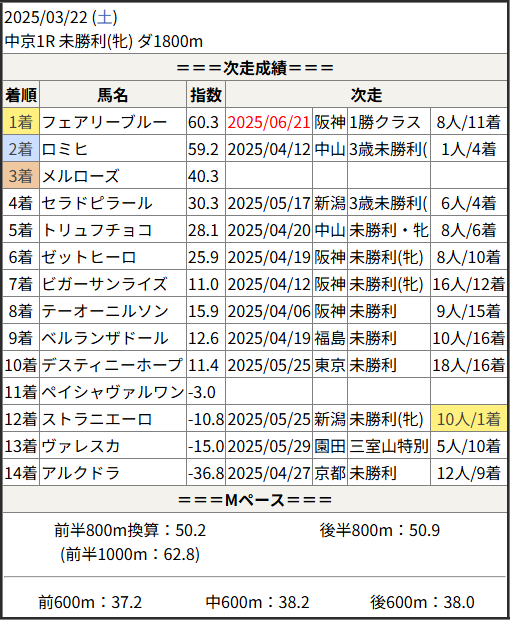Click the Mペース section header
Screen dimensions: 510x620
(255, 500)
